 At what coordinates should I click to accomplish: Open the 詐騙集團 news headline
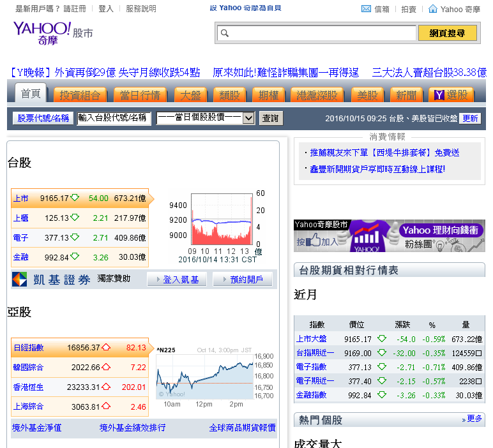[286, 73]
